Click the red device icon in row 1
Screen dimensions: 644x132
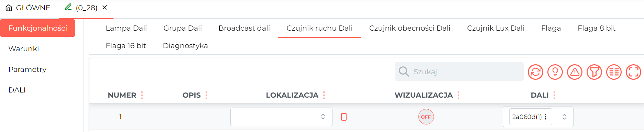[344, 117]
